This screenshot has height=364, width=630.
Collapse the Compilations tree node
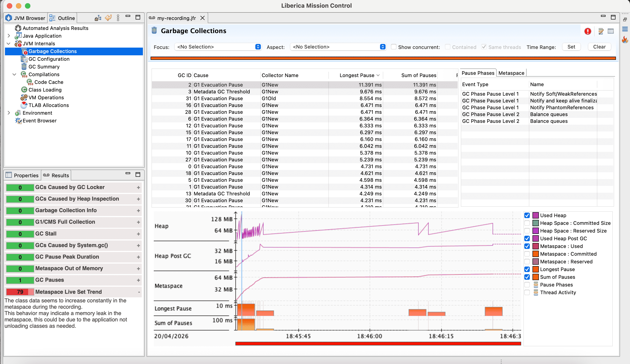[14, 74]
